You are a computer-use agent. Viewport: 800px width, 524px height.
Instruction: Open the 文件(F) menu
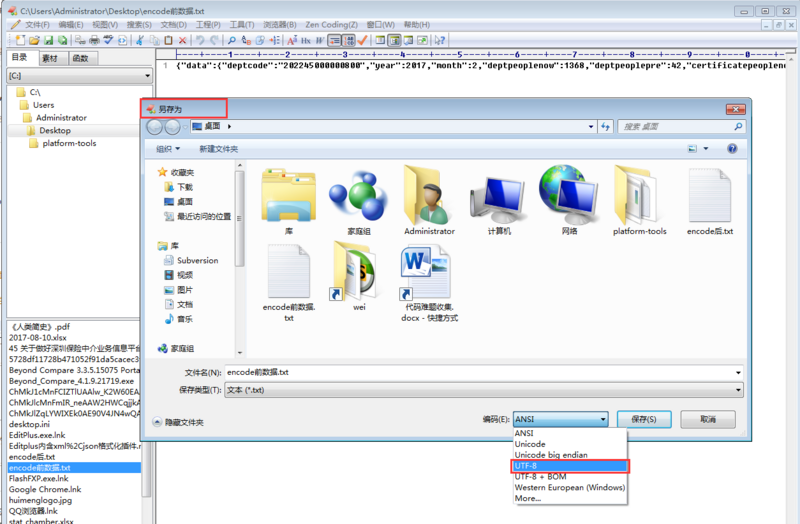37,24
